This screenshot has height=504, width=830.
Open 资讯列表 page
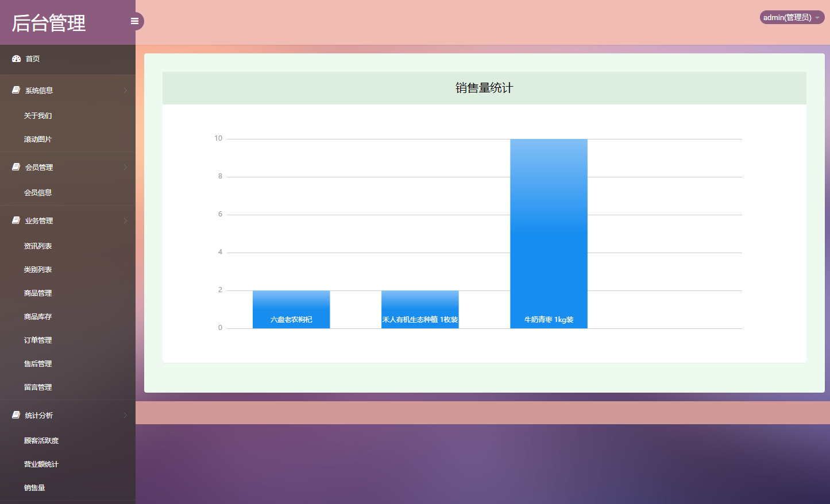click(38, 246)
